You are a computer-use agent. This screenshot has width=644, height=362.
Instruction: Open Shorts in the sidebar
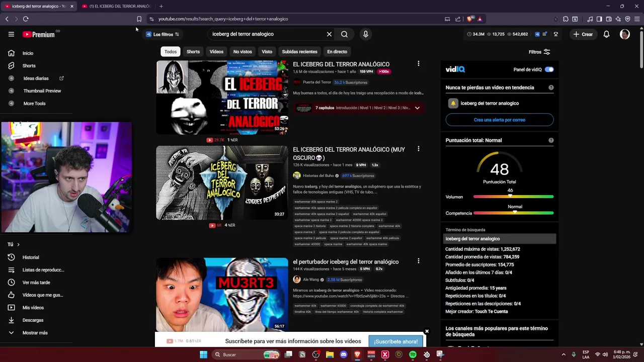pyautogui.click(x=29, y=66)
